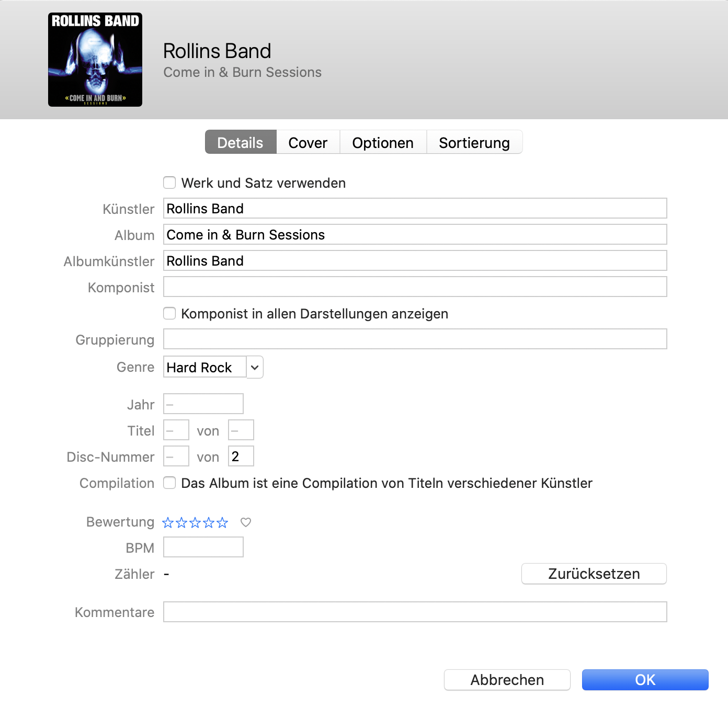Open the Cover tab
This screenshot has width=728, height=708.
pyautogui.click(x=308, y=142)
